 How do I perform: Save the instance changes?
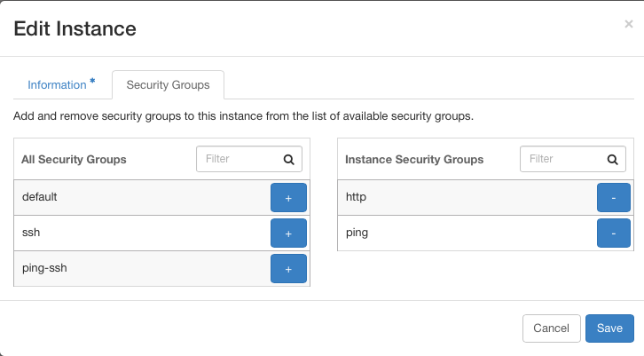(x=609, y=328)
